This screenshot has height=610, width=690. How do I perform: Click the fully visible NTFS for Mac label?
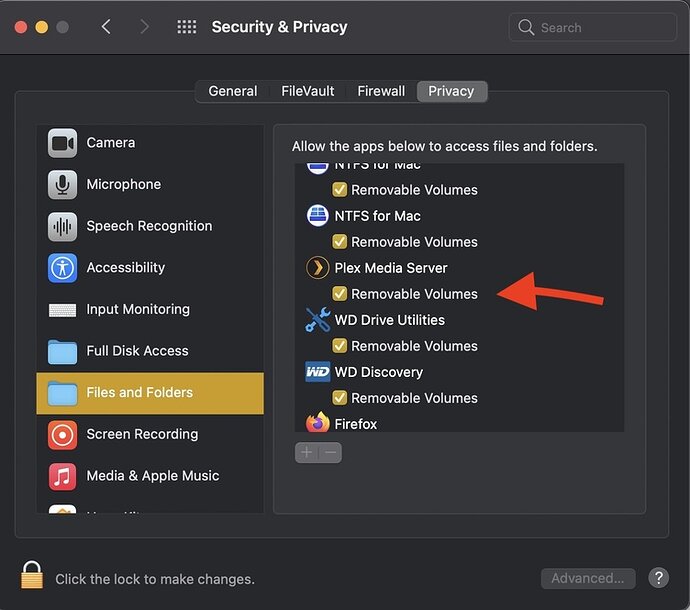[x=377, y=216]
